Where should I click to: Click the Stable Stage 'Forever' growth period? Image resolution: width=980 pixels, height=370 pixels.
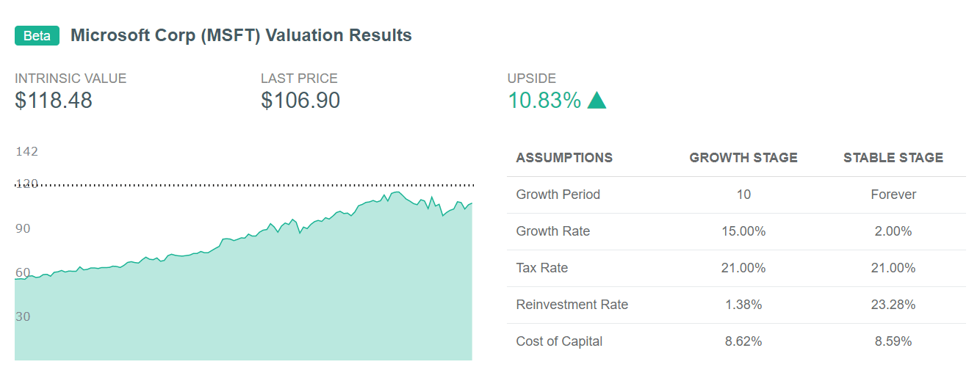click(893, 195)
